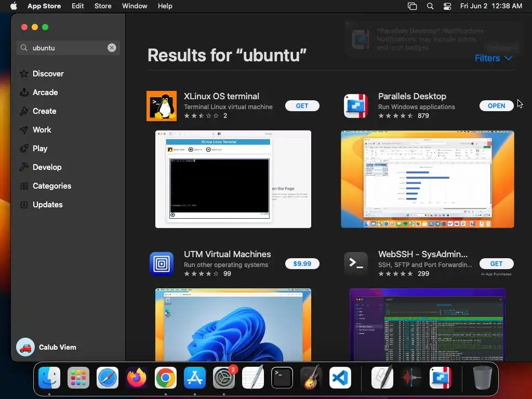This screenshot has width=532, height=399.
Task: Open the App Store menu
Action: point(44,6)
